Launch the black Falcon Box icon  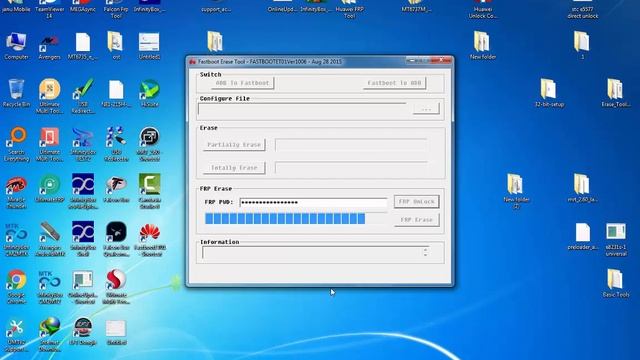coord(116,232)
